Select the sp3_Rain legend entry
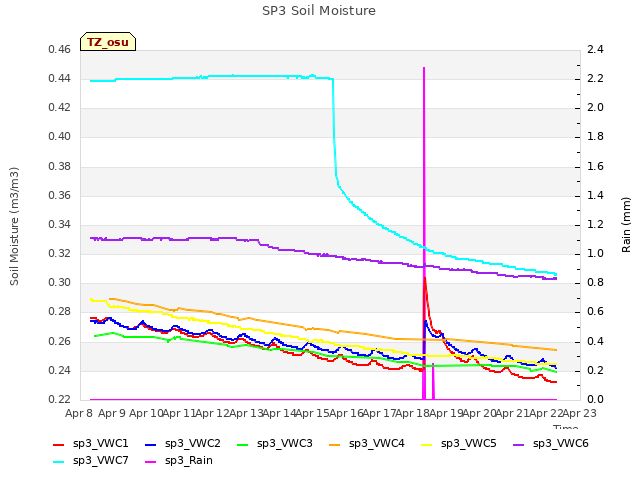This screenshot has width=640, height=480. [x=179, y=461]
